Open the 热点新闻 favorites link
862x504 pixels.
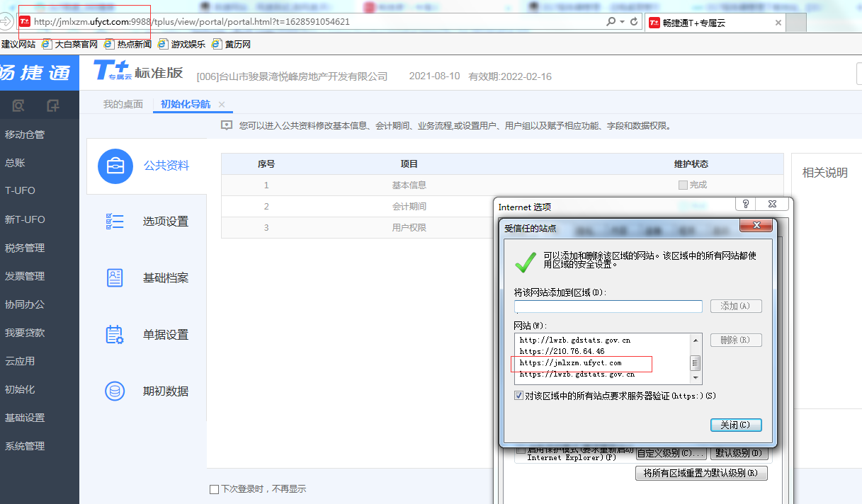click(x=127, y=44)
